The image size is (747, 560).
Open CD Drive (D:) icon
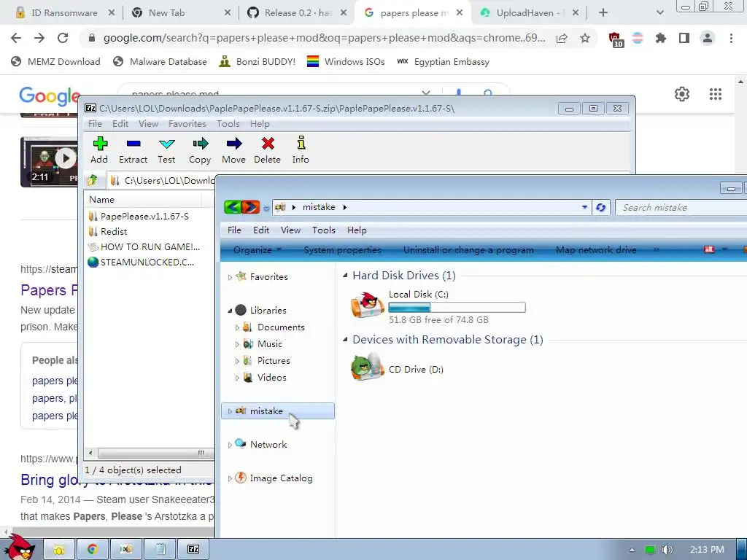tap(366, 367)
